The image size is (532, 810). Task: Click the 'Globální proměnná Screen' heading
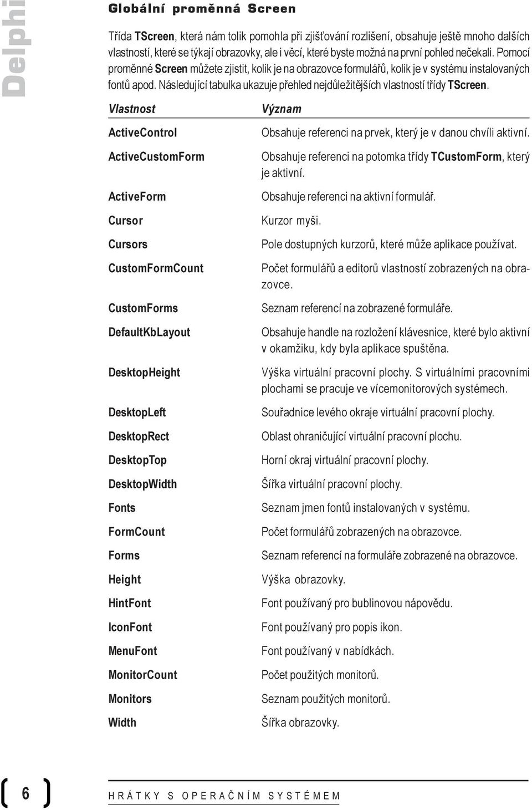pyautogui.click(x=202, y=9)
